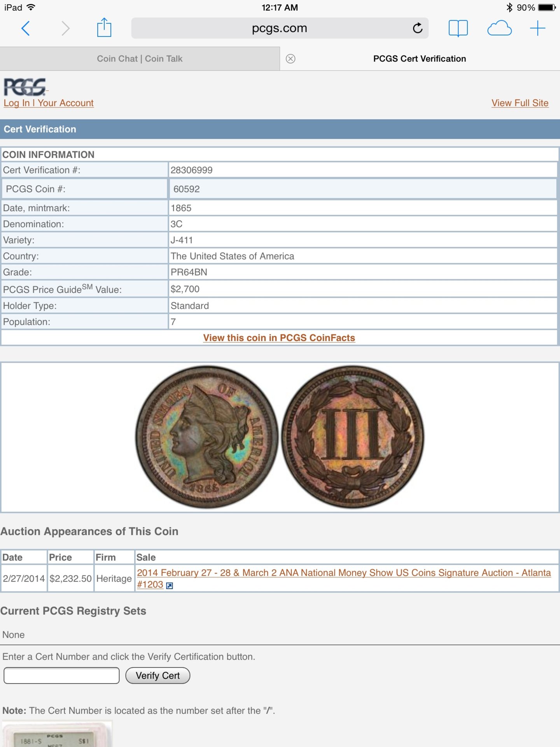Close the PCGS Cert Verification tab
This screenshot has width=560, height=747.
[290, 59]
